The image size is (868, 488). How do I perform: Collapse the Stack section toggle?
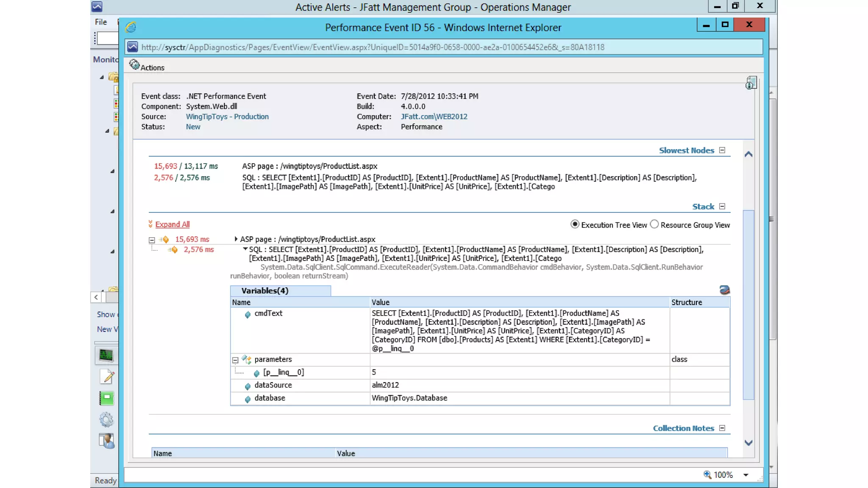[x=722, y=206]
